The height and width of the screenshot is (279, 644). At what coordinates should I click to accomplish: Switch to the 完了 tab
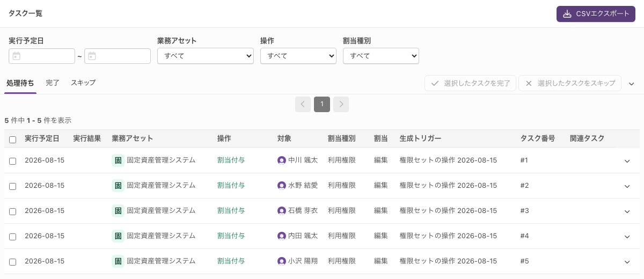pos(53,83)
